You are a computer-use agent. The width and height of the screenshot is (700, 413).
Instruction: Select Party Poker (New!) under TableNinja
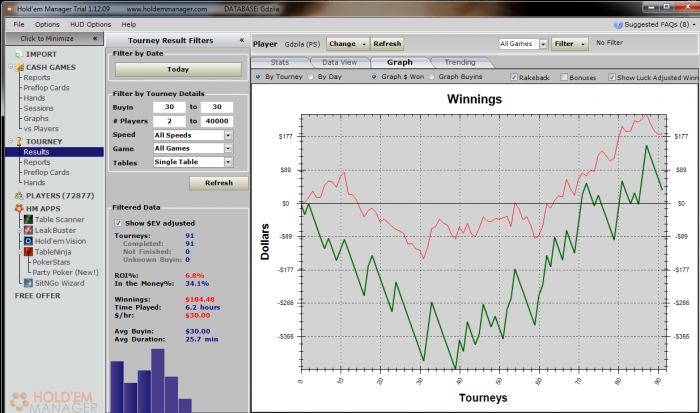click(65, 272)
